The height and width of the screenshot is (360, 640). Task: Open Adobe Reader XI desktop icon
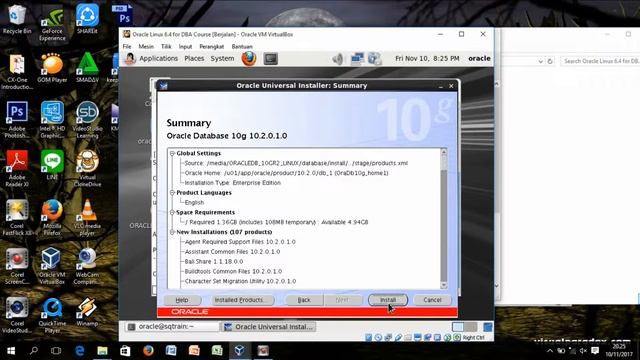point(17,169)
